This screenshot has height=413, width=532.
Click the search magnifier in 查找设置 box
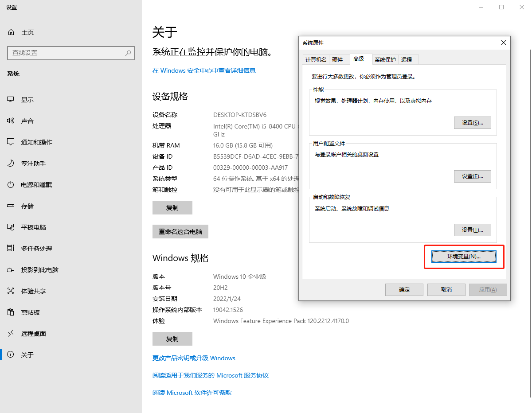pos(128,53)
